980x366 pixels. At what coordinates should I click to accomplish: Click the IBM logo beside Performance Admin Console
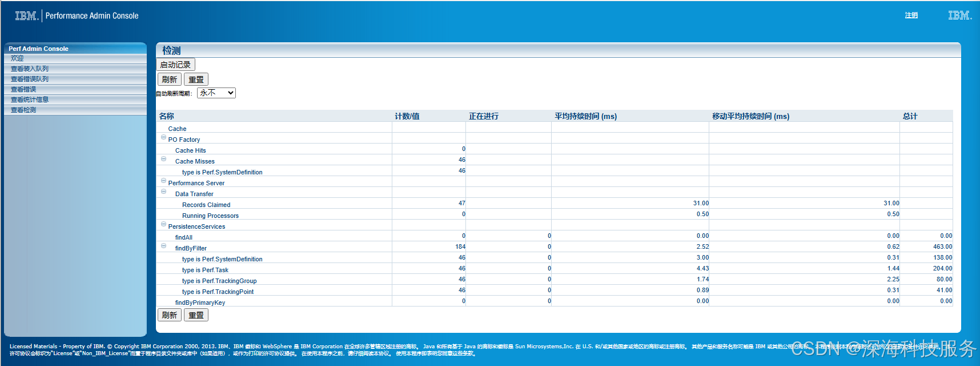coord(26,16)
